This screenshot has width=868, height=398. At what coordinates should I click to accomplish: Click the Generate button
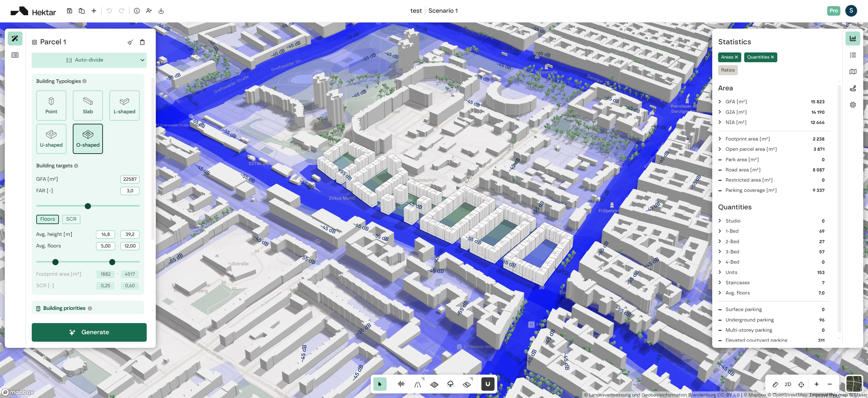[89, 332]
